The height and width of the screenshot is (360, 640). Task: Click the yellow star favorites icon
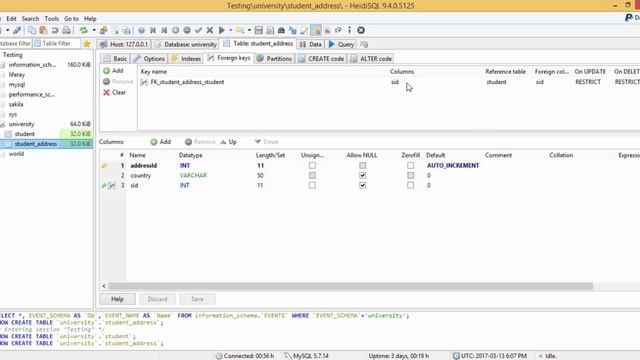tap(87, 44)
